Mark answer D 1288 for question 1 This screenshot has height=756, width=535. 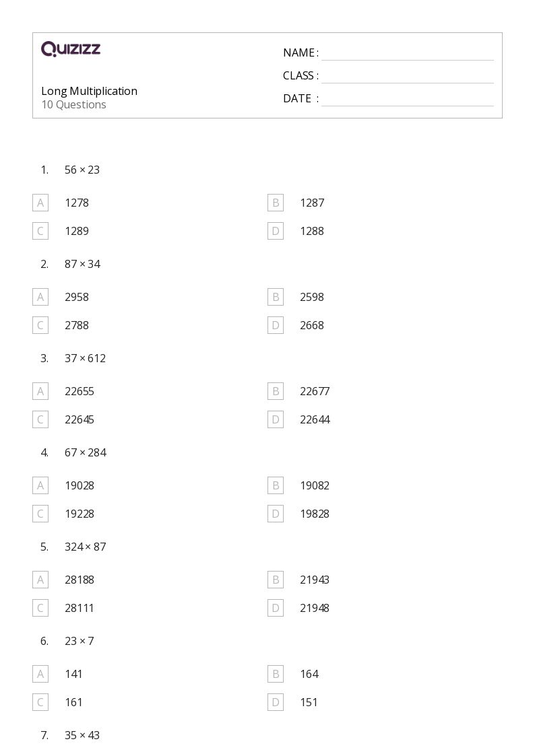point(276,231)
